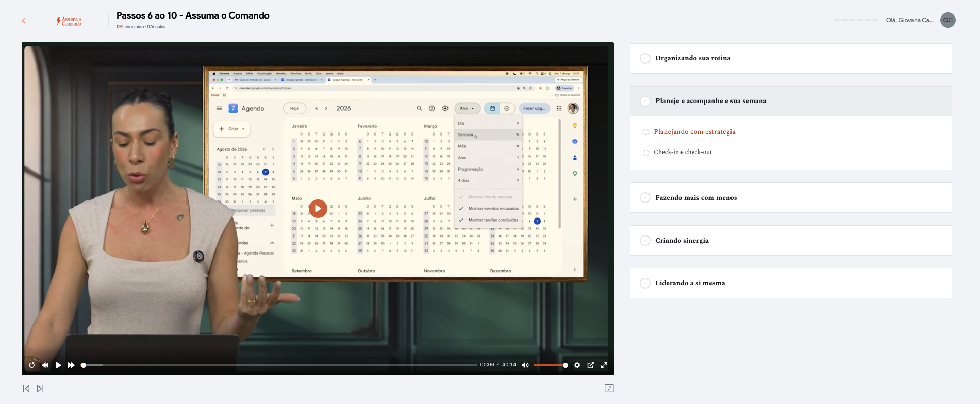Expand the Fazendo mais com menos section
The image size is (980, 404).
tap(791, 198)
